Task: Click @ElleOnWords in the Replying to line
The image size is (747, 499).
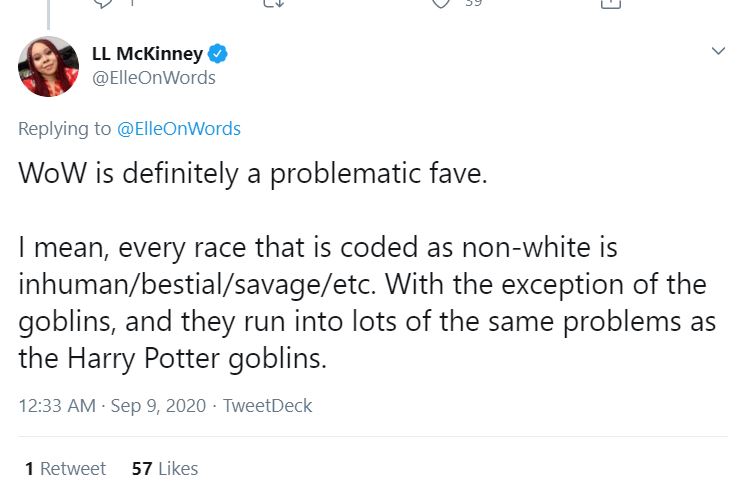Action: (x=179, y=128)
